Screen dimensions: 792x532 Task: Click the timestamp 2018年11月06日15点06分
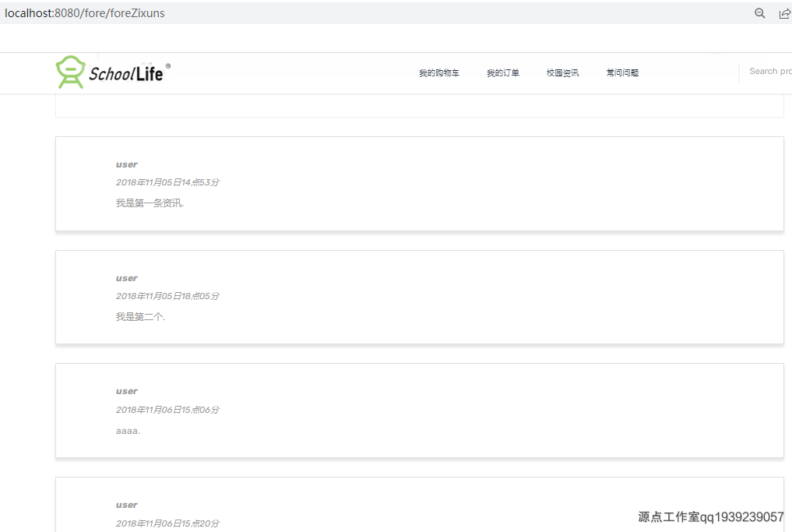pyautogui.click(x=167, y=410)
